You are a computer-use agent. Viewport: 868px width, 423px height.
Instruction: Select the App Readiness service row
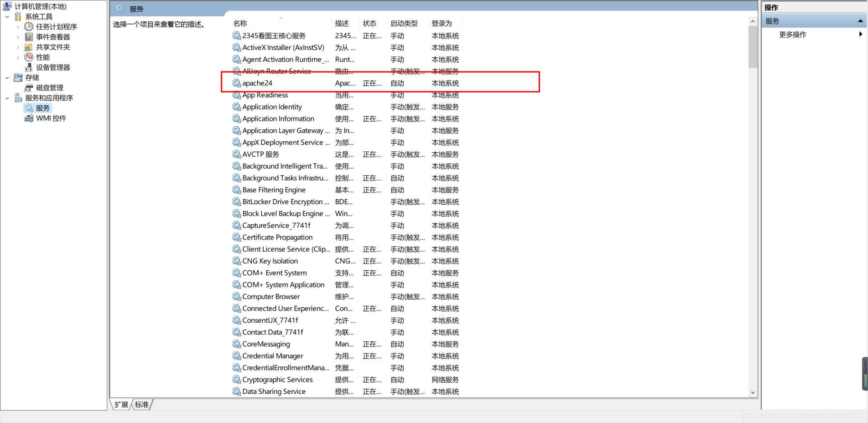(346, 95)
